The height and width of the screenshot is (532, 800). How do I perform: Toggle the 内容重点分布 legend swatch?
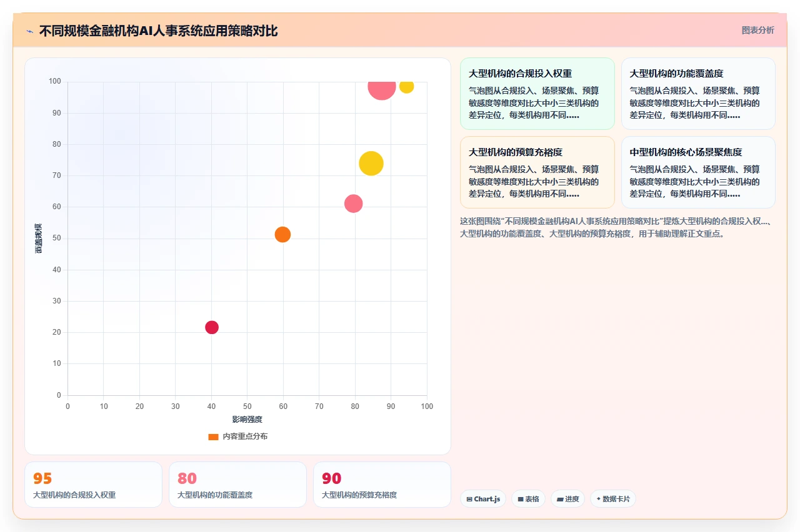[x=213, y=437]
